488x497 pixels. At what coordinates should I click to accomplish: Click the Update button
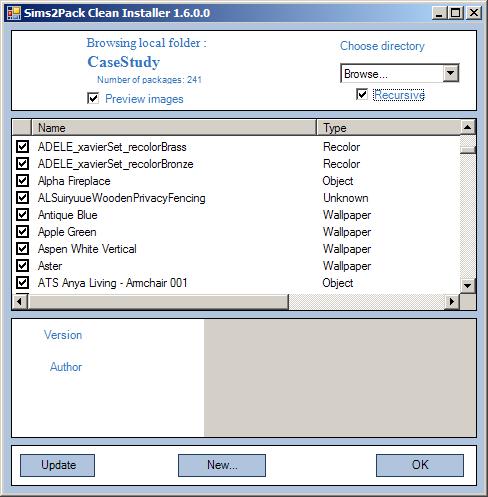point(57,465)
